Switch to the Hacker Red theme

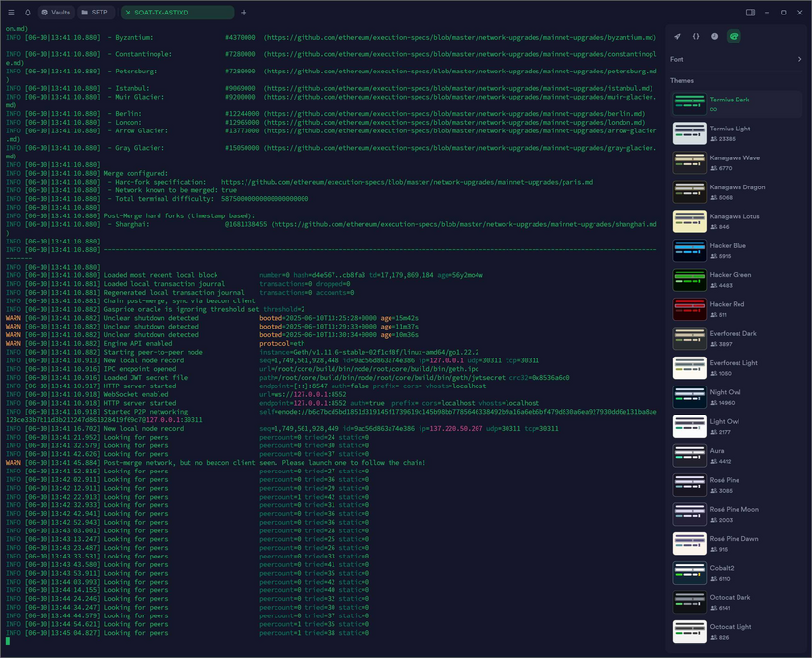[736, 309]
